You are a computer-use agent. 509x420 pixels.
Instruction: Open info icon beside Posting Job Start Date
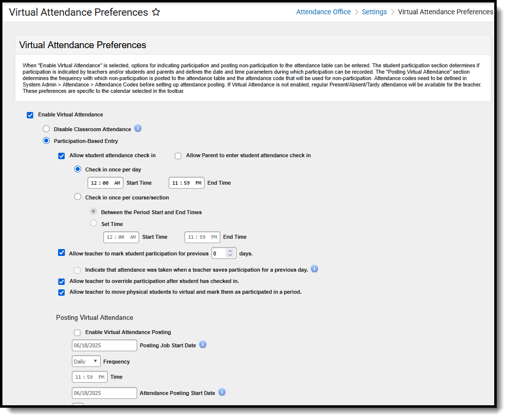[x=203, y=344]
